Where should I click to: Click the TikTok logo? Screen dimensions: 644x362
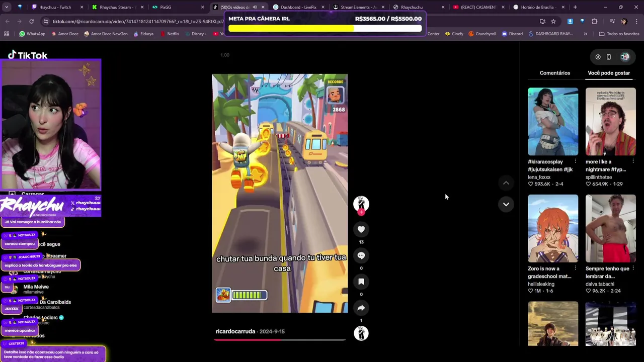pos(28,55)
